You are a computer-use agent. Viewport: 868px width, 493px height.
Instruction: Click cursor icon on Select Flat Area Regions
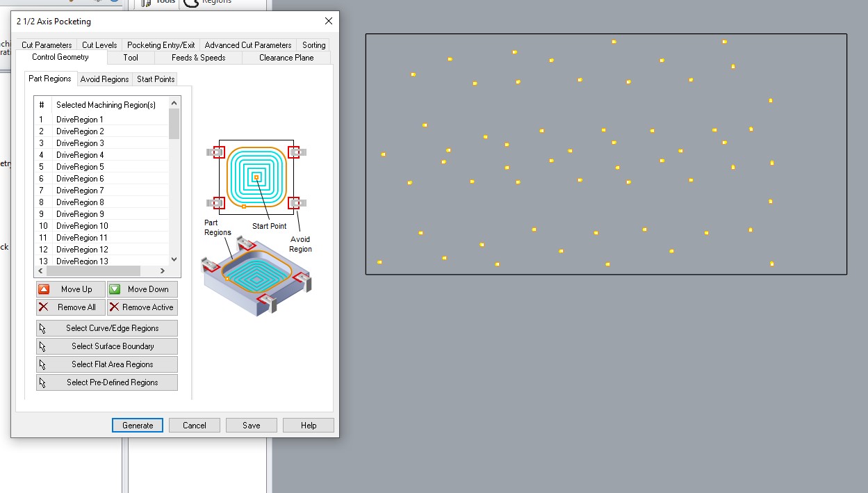point(43,364)
